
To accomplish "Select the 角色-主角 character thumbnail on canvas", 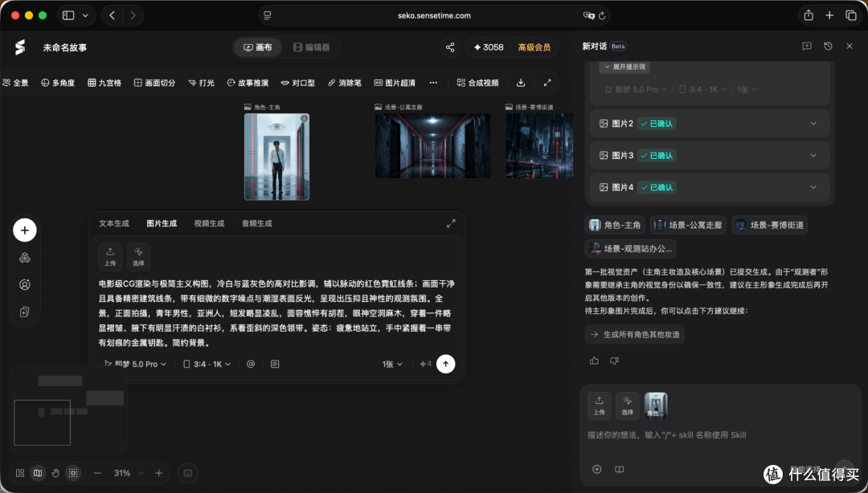I will [276, 157].
